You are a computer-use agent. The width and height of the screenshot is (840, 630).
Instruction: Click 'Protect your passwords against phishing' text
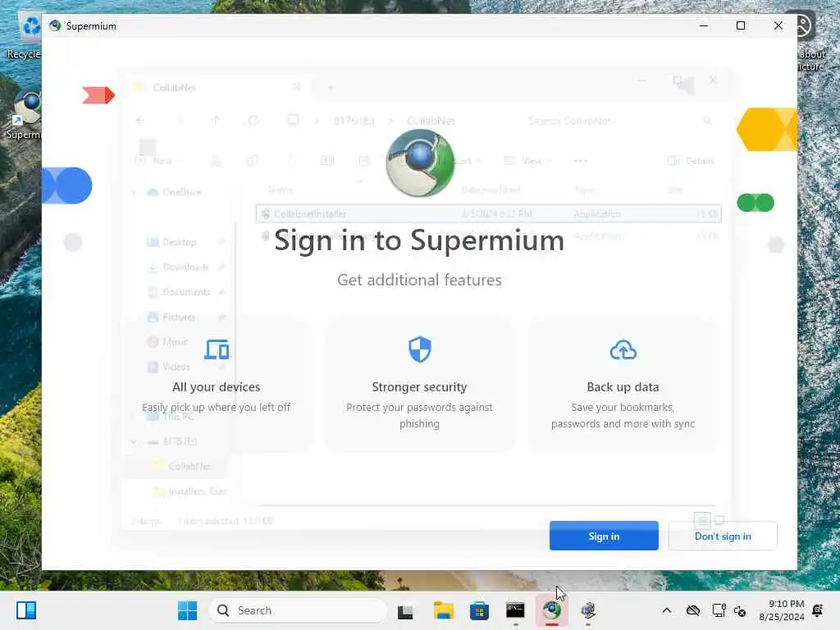pos(419,415)
